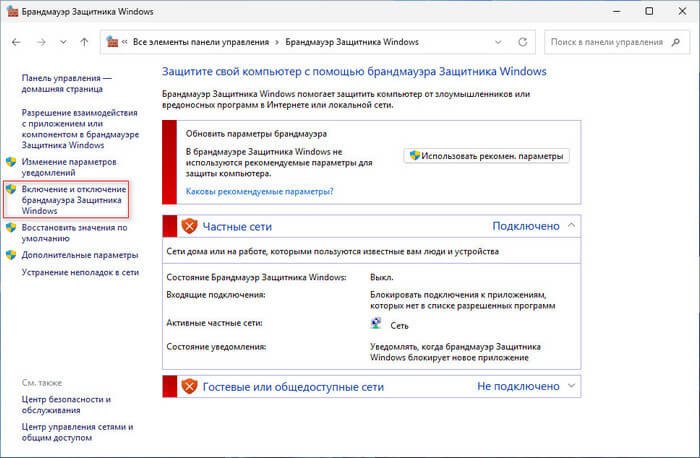Click shield icon beside Восстановить значения
Screen dimensions: 700x458
(x=11, y=228)
